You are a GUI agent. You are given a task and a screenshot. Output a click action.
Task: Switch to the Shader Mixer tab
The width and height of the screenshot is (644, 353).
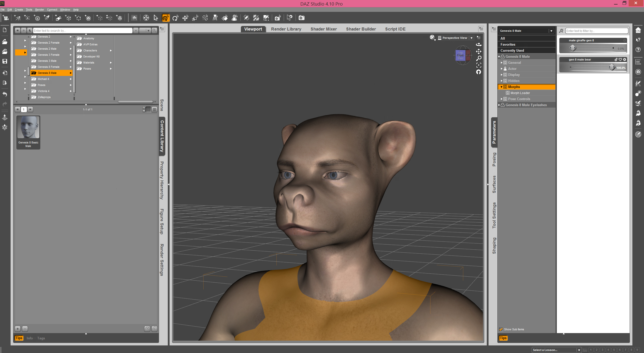click(x=324, y=29)
